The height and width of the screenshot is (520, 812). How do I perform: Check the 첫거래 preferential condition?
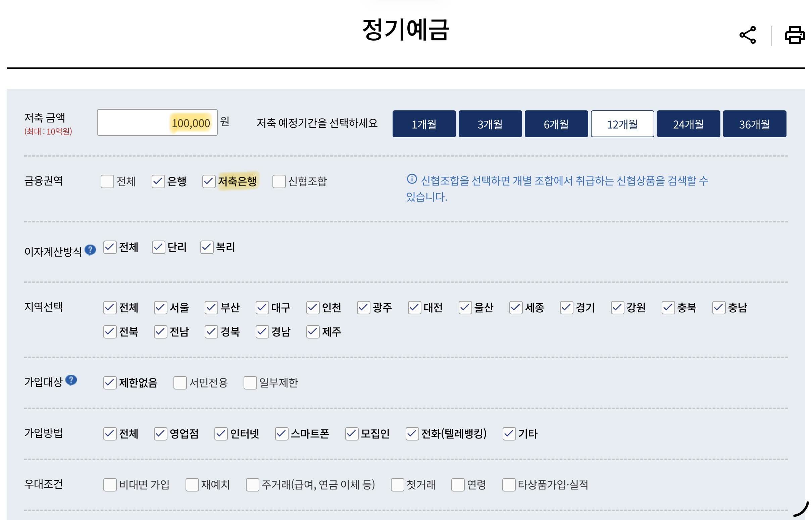point(397,485)
